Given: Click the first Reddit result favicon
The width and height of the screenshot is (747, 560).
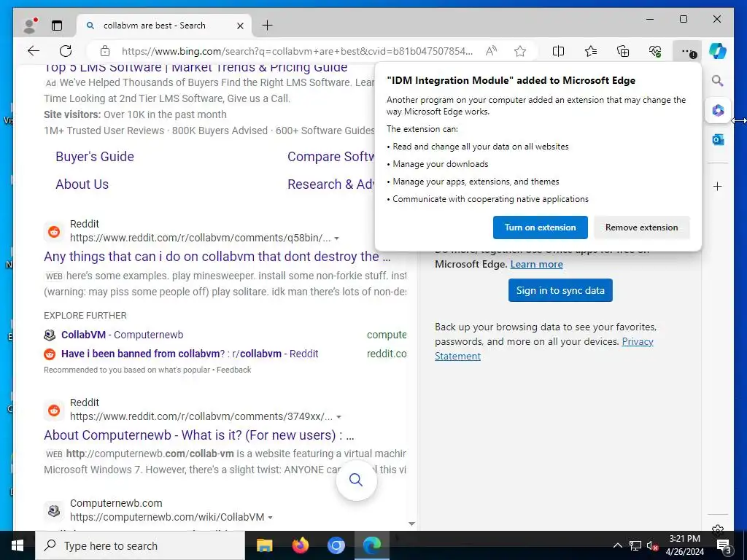Looking at the screenshot, I should point(54,232).
